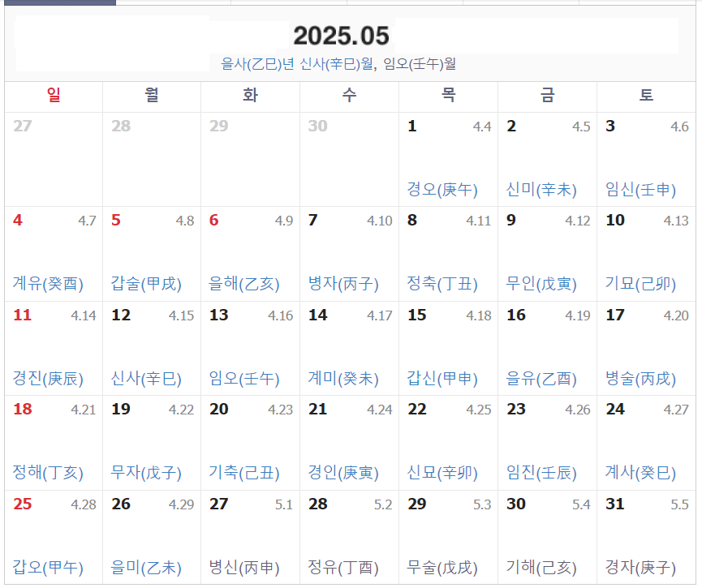This screenshot has height=588, width=702.
Task: Select red holiday date 6
Action: point(214,220)
